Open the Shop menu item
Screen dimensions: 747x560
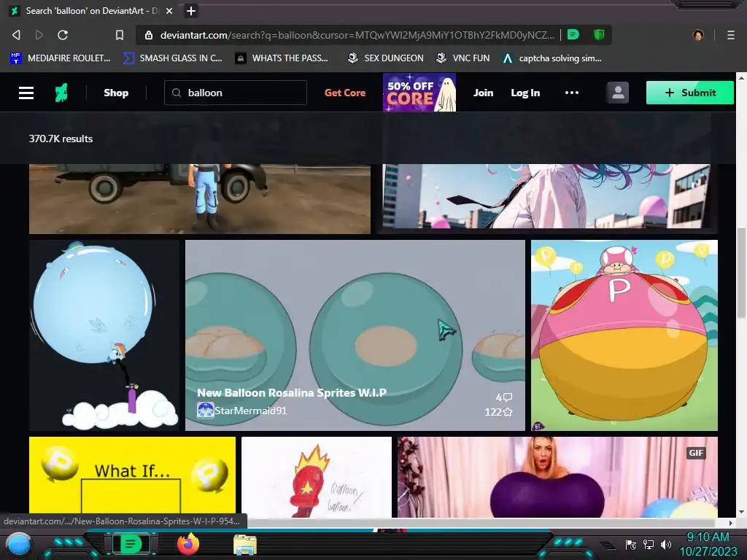point(116,93)
